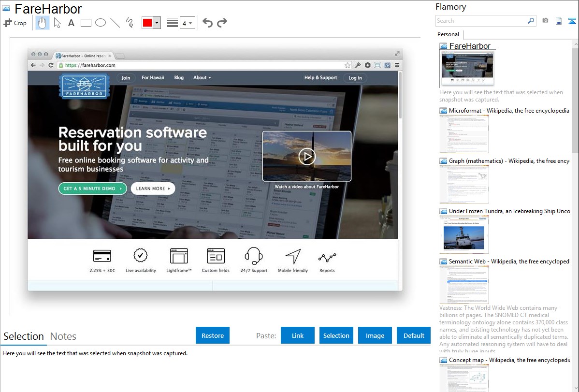The image size is (579, 392).
Task: Click the camera snapshot icon
Action: (545, 21)
